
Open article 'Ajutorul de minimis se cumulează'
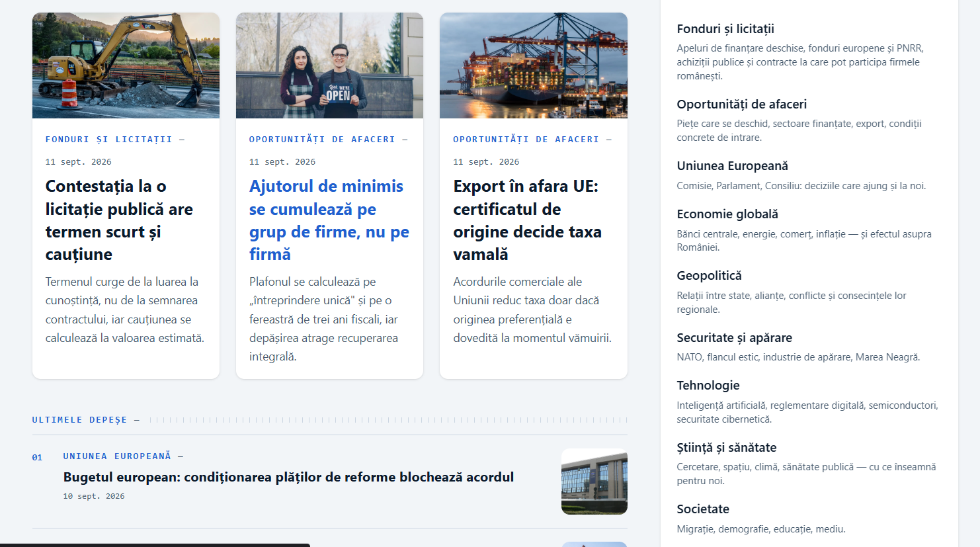point(329,220)
